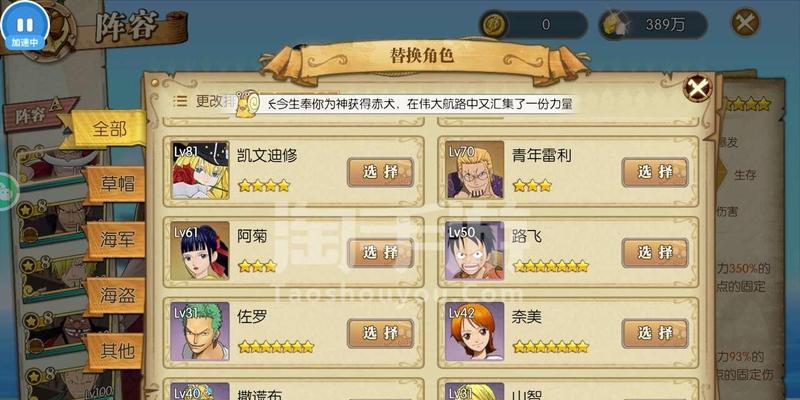The image size is (800, 400).
Task: Switch to the 草帽 category tab
Action: pos(116,184)
